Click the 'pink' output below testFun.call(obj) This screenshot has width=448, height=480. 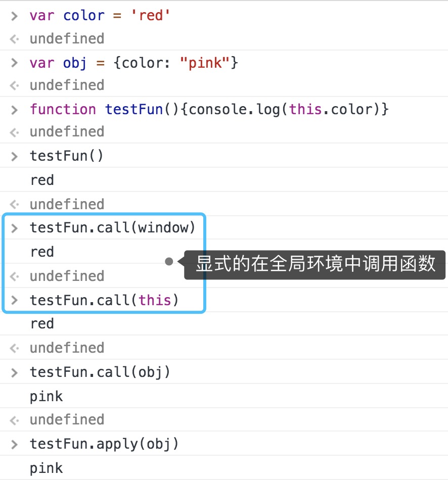pos(46,397)
